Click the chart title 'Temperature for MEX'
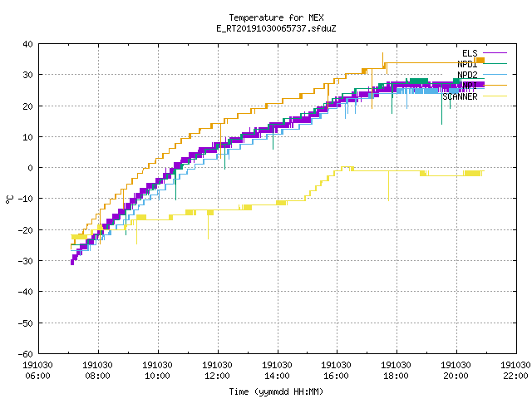 tap(276, 17)
